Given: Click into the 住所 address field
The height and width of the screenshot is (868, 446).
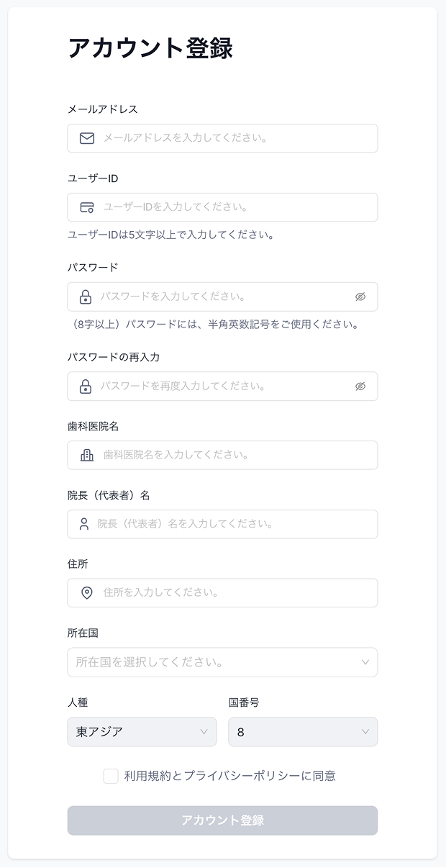Looking at the screenshot, I should (222, 593).
